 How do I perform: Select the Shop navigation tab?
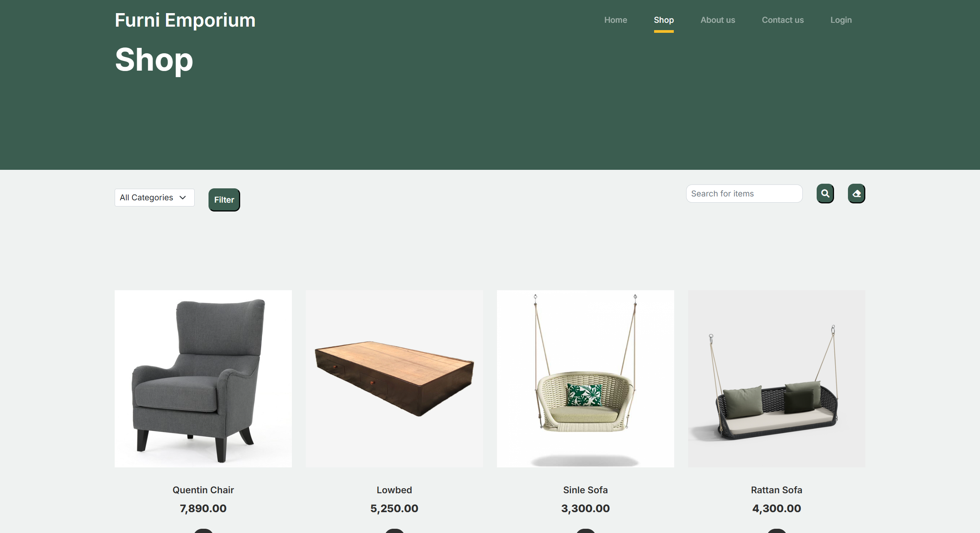(664, 20)
